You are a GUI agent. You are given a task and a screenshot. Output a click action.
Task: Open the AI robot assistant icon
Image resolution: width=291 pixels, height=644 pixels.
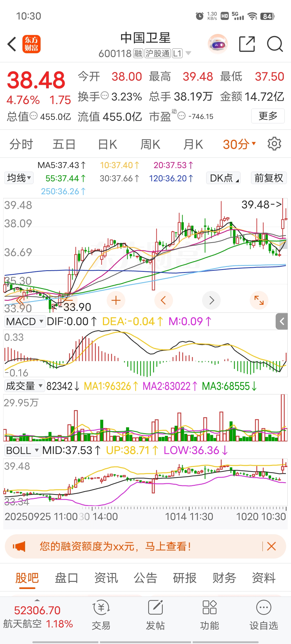[218, 44]
